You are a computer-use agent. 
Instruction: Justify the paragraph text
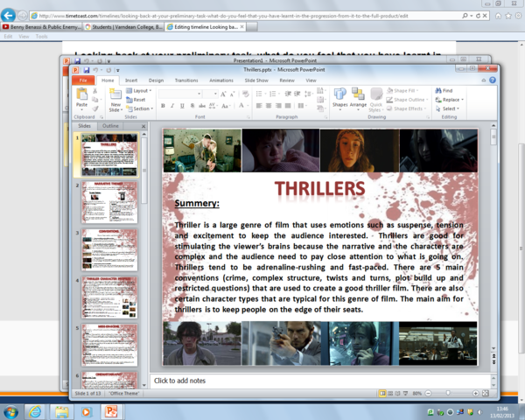(288, 106)
